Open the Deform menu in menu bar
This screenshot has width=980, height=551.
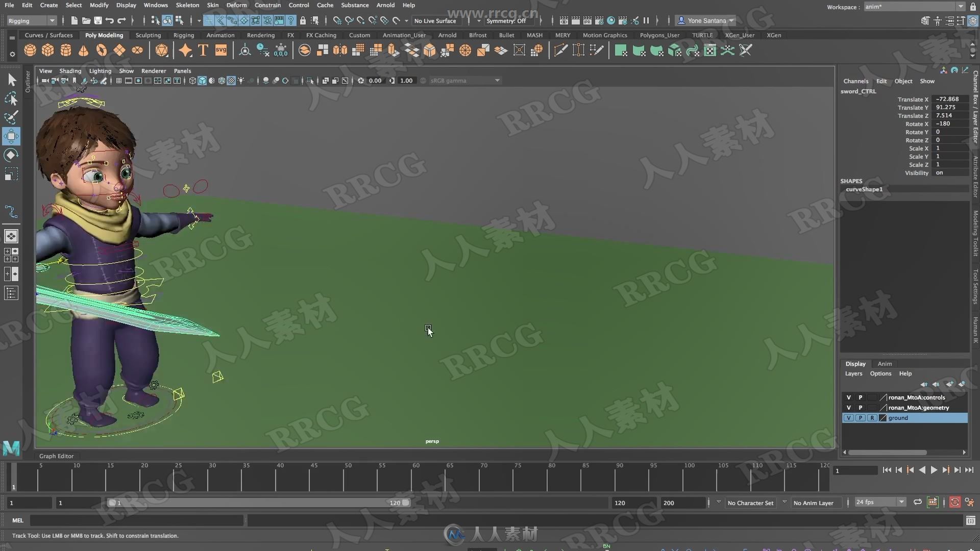236,5
